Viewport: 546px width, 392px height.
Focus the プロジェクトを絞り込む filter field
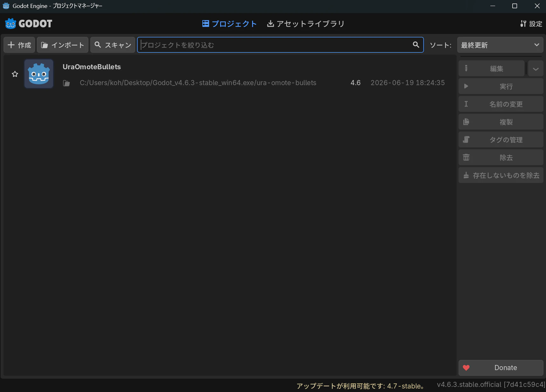280,45
